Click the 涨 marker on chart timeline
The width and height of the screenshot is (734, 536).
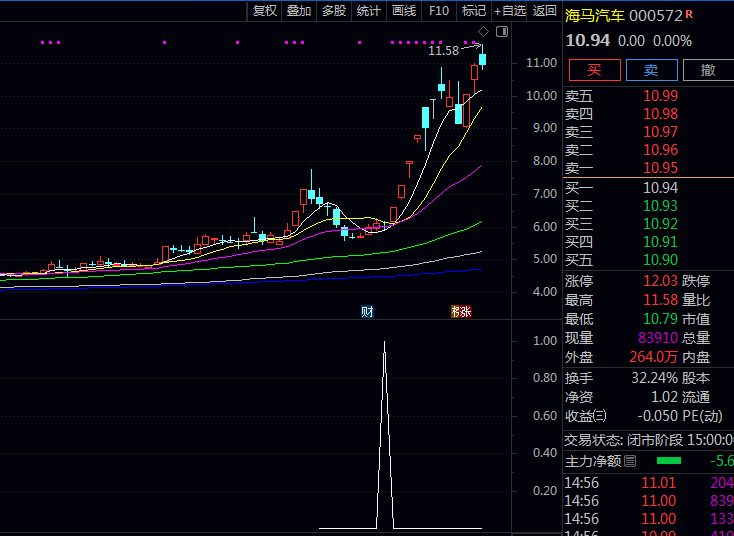[x=464, y=312]
